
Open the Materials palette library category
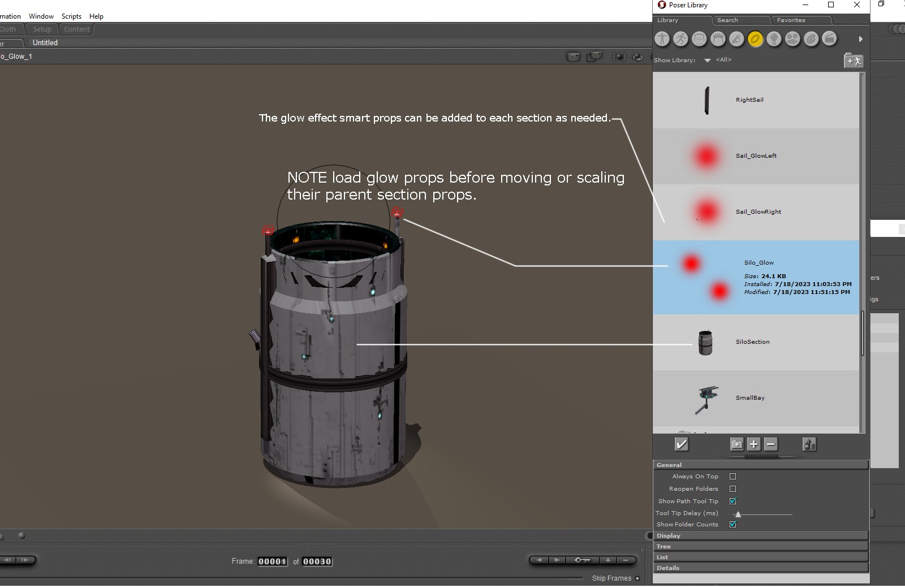click(x=811, y=39)
